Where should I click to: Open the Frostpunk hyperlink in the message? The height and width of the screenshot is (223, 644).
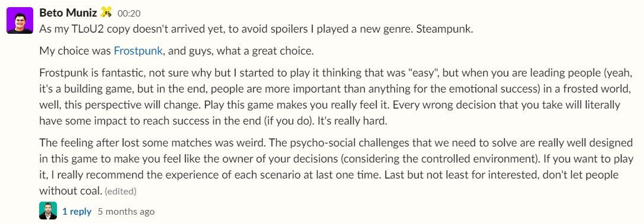pyautogui.click(x=138, y=52)
